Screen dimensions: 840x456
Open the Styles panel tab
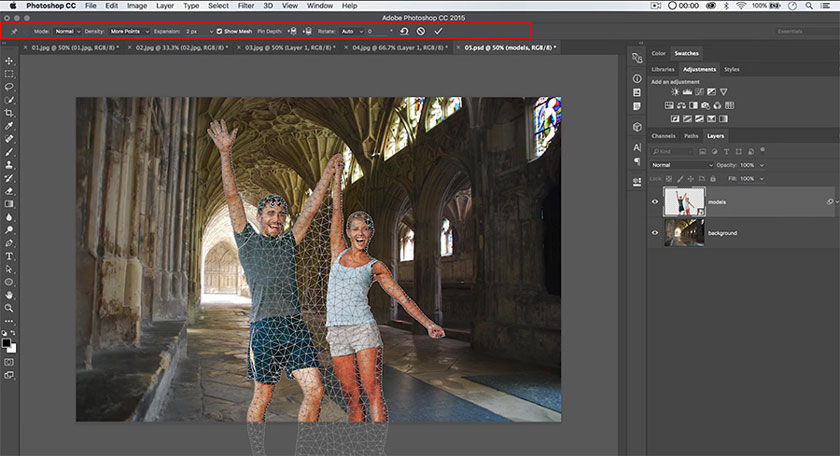[732, 69]
